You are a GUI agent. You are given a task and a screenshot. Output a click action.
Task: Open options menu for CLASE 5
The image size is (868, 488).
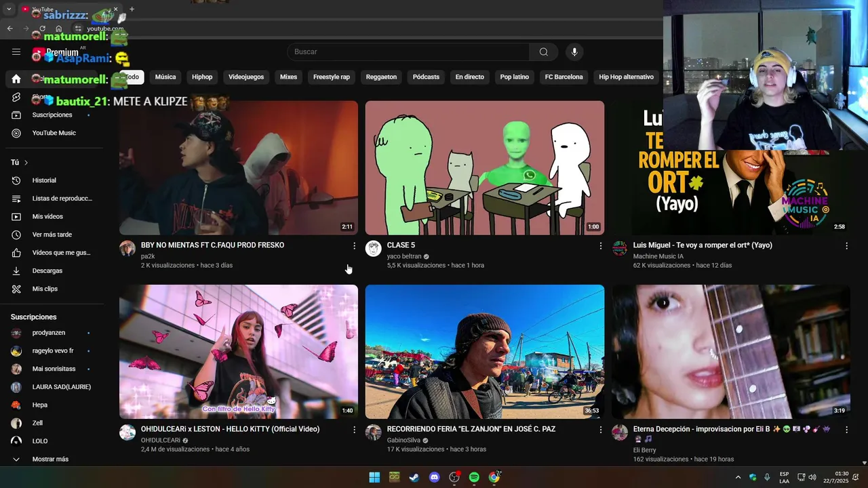(600, 246)
